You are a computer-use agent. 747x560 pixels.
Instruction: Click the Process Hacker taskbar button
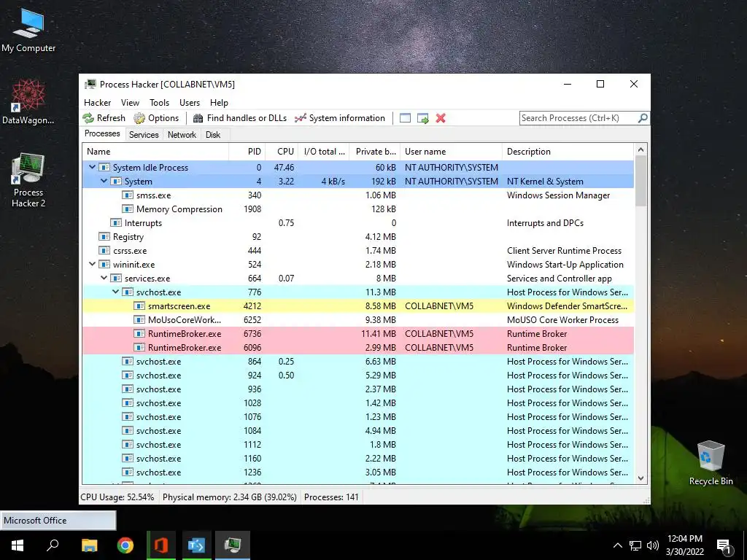(x=233, y=545)
